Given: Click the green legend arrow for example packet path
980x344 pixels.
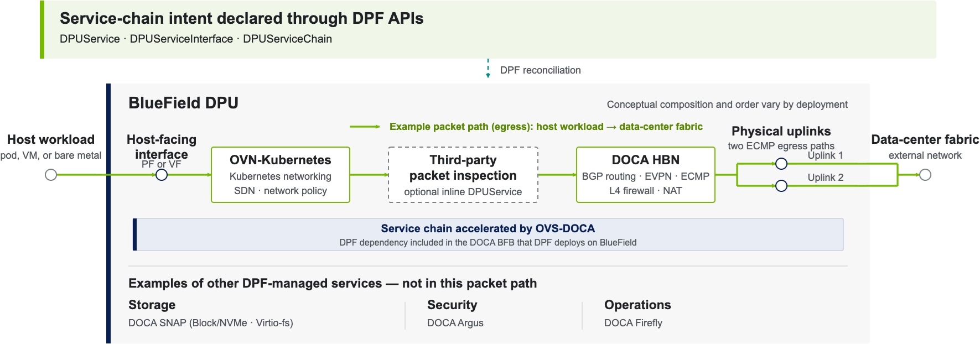Looking at the screenshot, I should [365, 127].
